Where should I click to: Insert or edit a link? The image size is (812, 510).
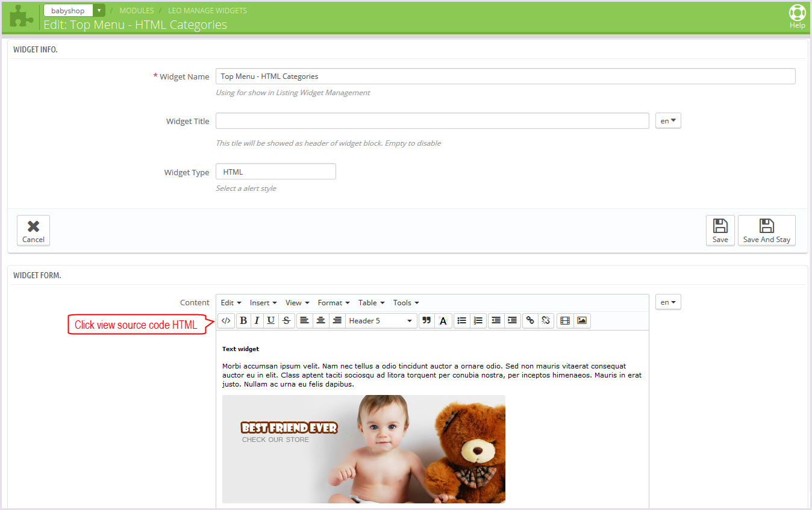[x=530, y=321]
